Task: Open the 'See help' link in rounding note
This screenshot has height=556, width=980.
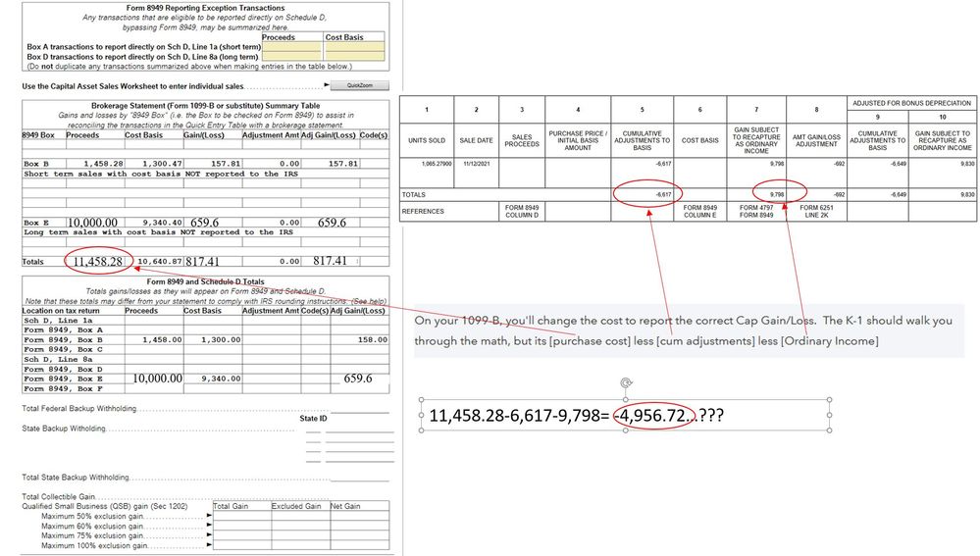Action: click(x=369, y=301)
